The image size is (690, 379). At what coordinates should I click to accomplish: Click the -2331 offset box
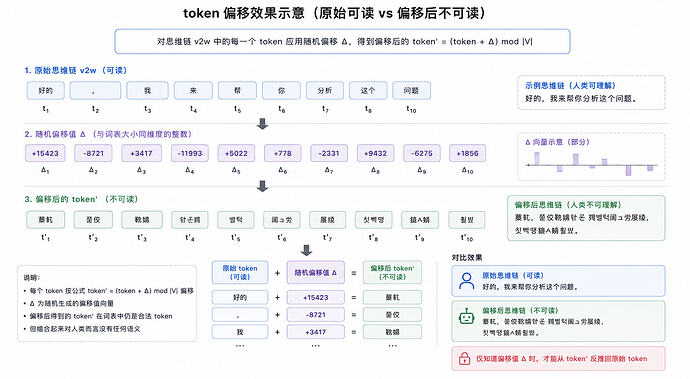(x=329, y=153)
